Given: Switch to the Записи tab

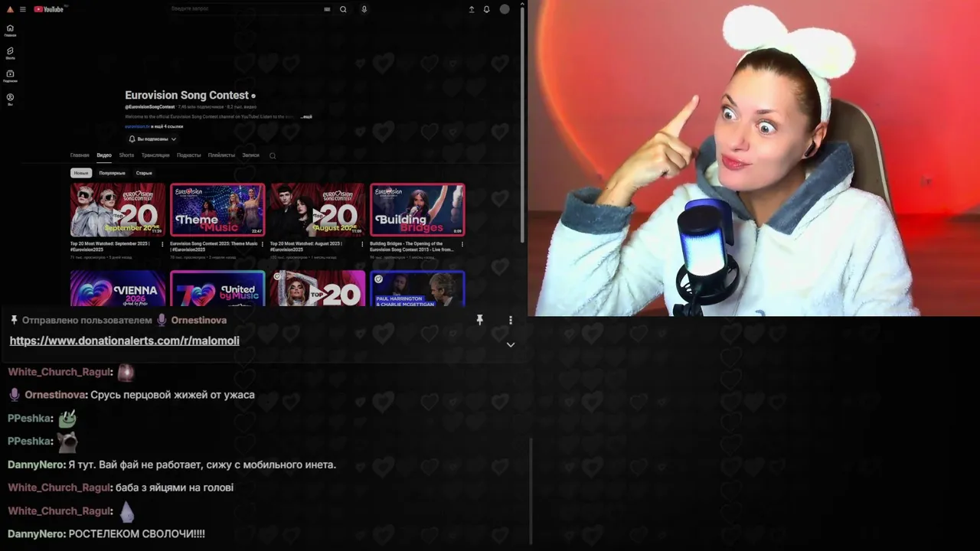Looking at the screenshot, I should (250, 155).
